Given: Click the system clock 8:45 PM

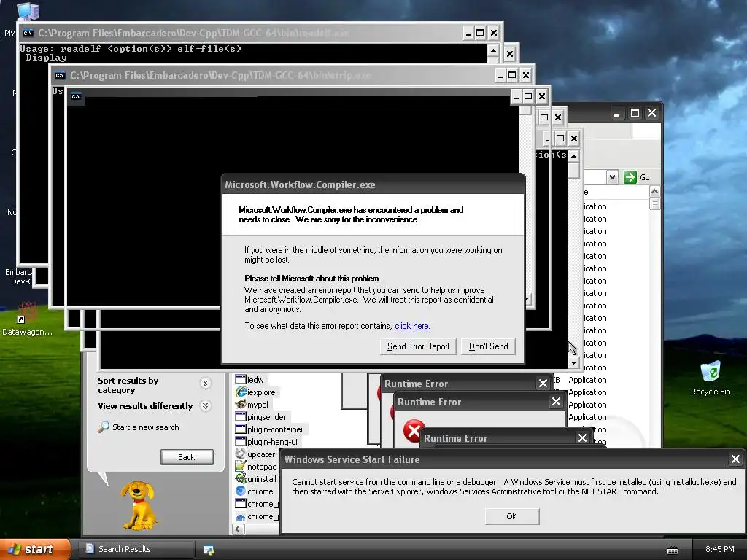Looking at the screenshot, I should pos(719,549).
